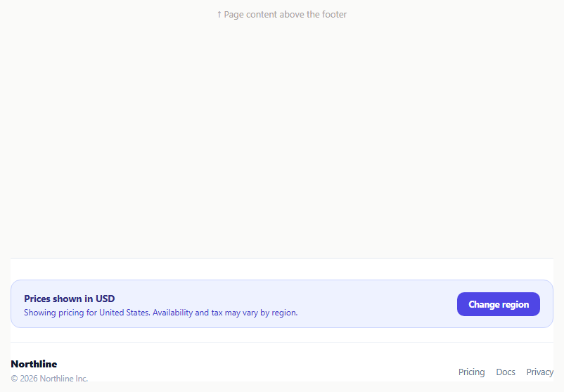564x392 pixels.
Task: Click the blank page content area
Action: [282, 136]
